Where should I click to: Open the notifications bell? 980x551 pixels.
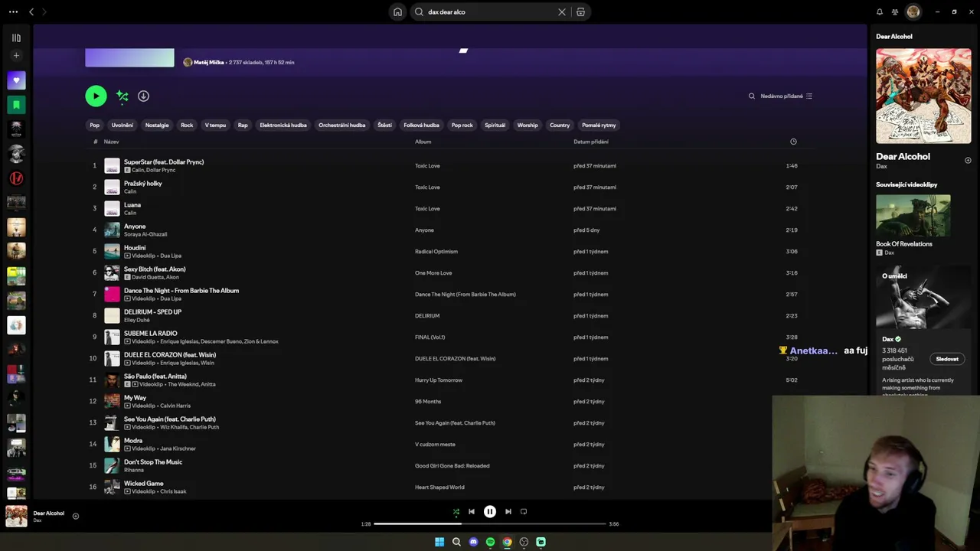point(880,11)
